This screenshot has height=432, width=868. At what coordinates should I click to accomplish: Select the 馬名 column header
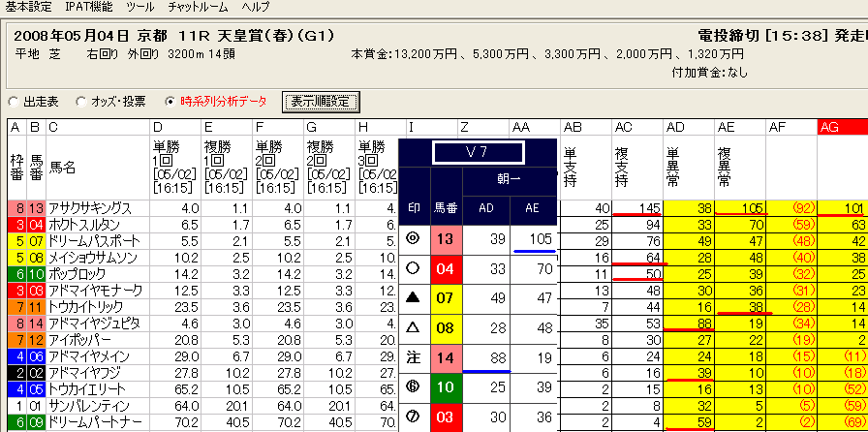click(98, 168)
